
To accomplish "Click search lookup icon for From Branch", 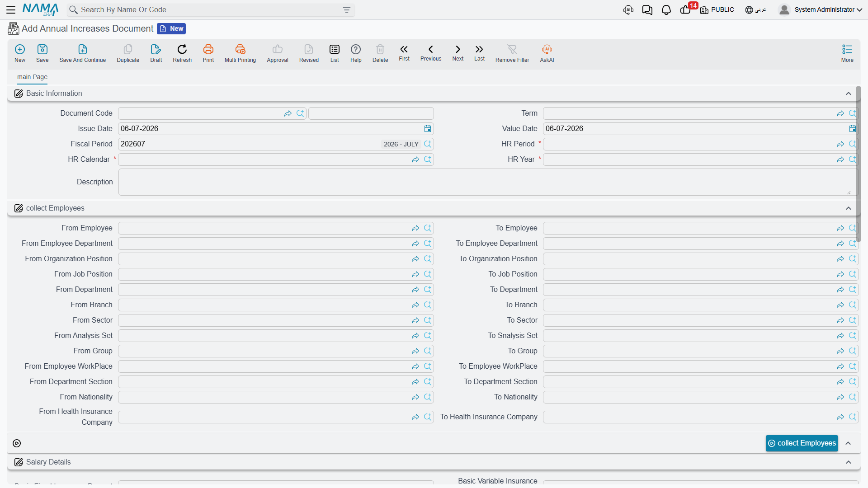I will point(428,305).
